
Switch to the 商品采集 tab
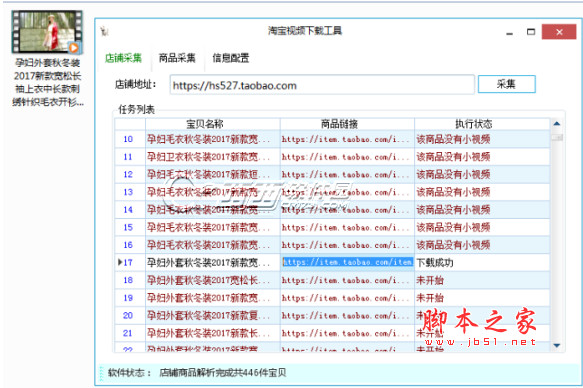(177, 58)
